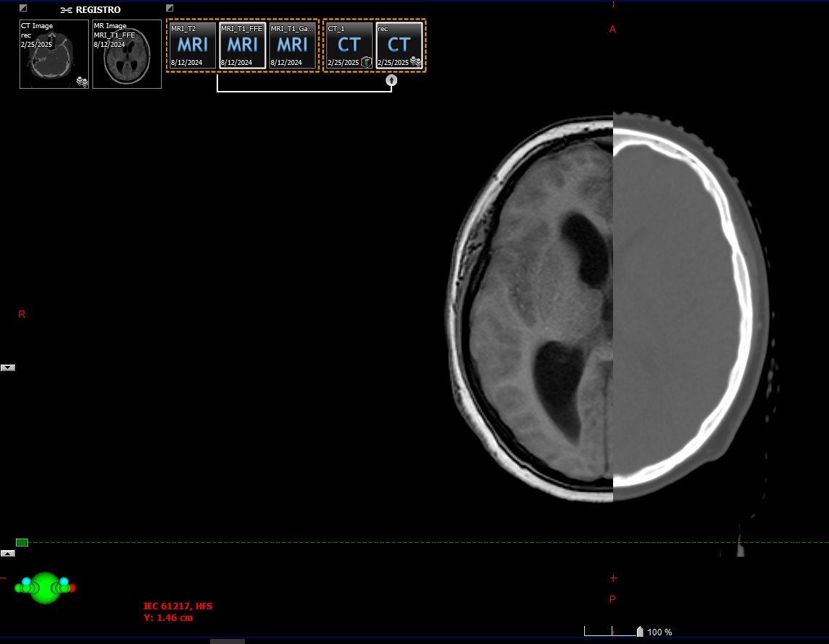829x644 pixels.
Task: Toggle the square box left of REGISTRO
Action: 23,8
